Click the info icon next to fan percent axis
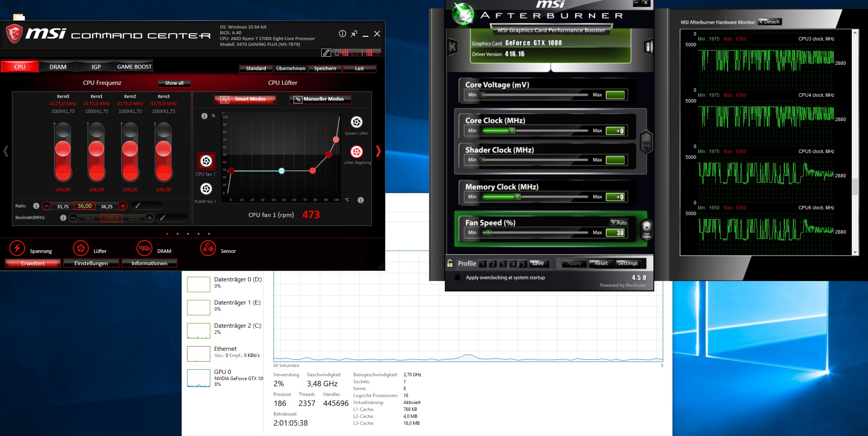 (x=204, y=116)
